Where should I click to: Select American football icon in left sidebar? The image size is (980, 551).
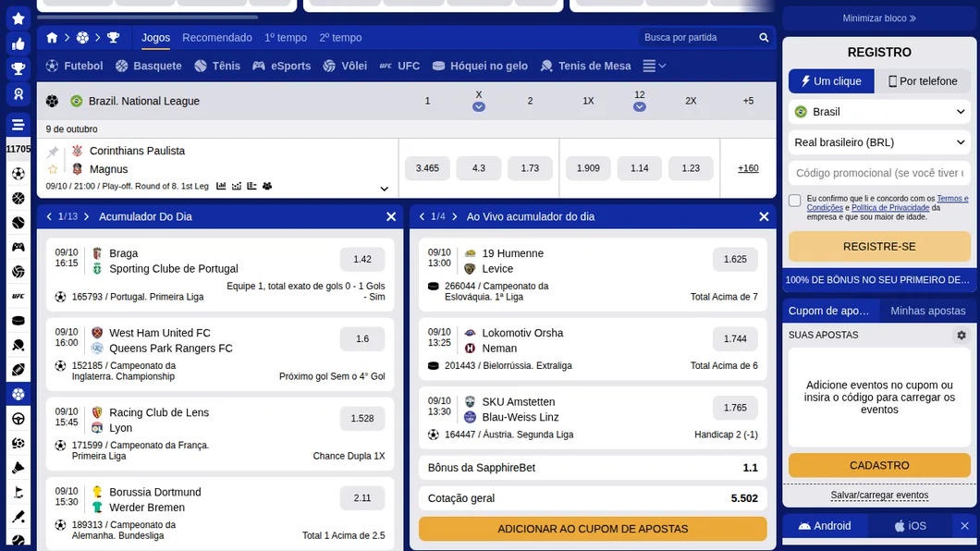coord(18,370)
